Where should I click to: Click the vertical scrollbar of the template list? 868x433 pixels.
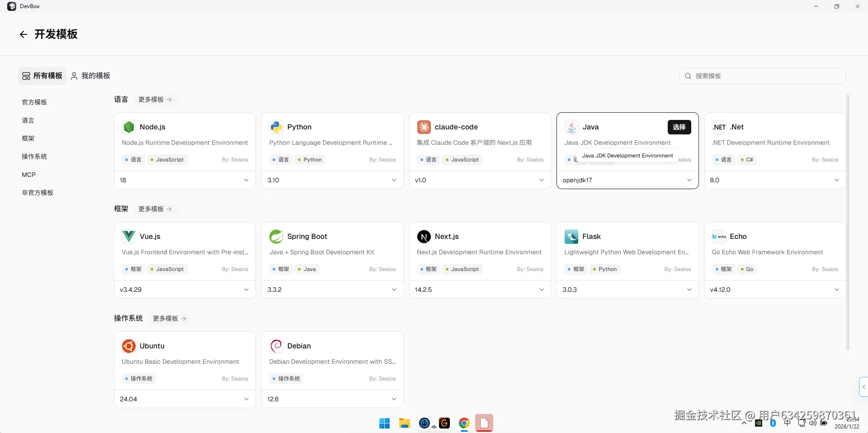pyautogui.click(x=848, y=223)
